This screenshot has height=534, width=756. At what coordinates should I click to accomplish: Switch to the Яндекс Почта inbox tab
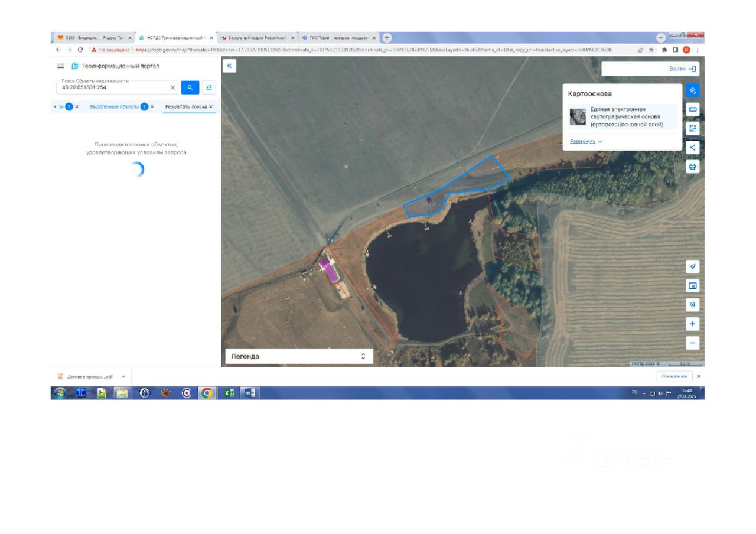(94, 38)
